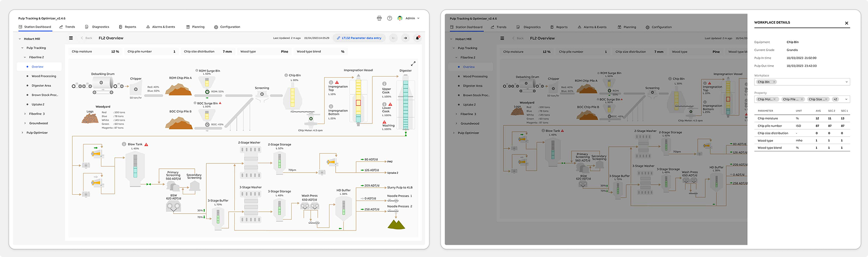The height and width of the screenshot is (257, 868).
Task: Select the Chip moisture row in parameter table
Action: point(802,118)
